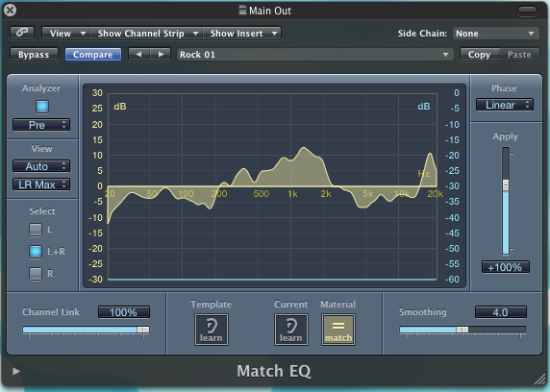Open the Rock 01 preset dropdown
Viewport: 550px width, 392px height.
tap(314, 55)
